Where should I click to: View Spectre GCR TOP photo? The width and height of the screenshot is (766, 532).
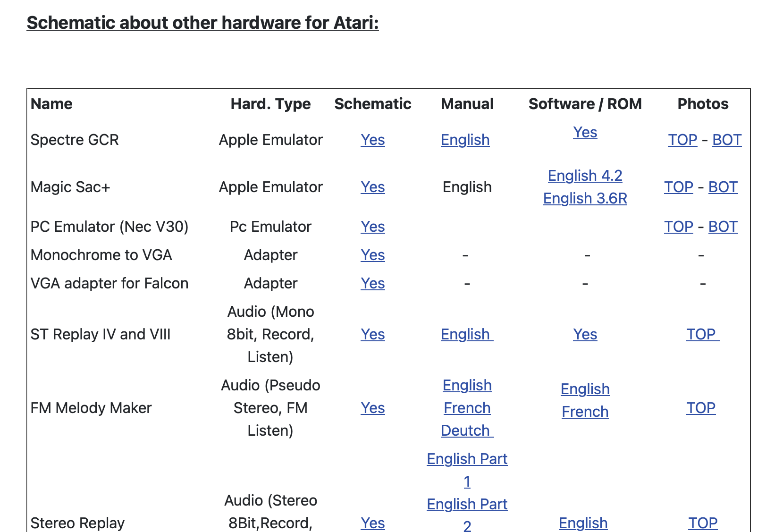click(682, 140)
